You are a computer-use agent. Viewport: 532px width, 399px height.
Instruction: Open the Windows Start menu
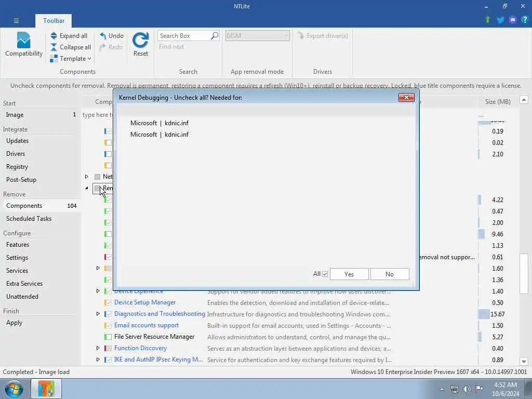coord(13,389)
